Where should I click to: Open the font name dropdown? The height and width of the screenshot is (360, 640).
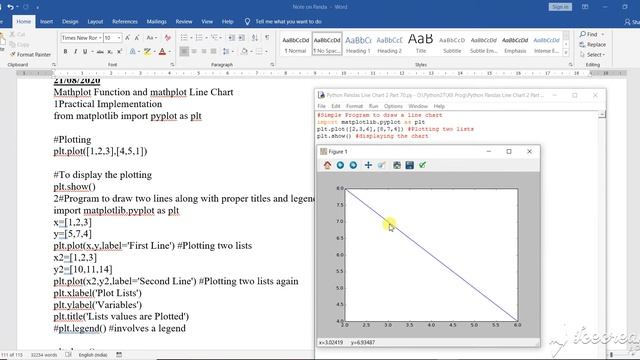[100, 38]
